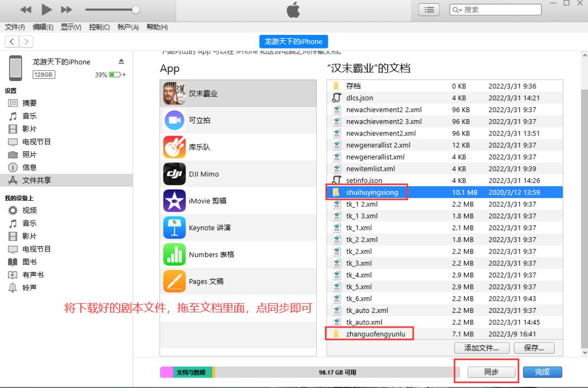Viewport: 588px width, 388px height.
Task: Open the list view button near search
Action: click(429, 10)
